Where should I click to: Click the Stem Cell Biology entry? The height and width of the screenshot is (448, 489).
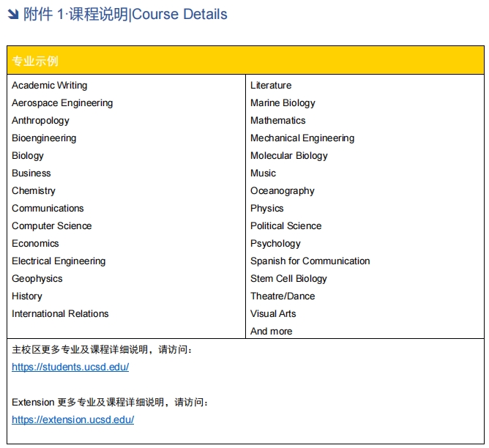tap(288, 279)
